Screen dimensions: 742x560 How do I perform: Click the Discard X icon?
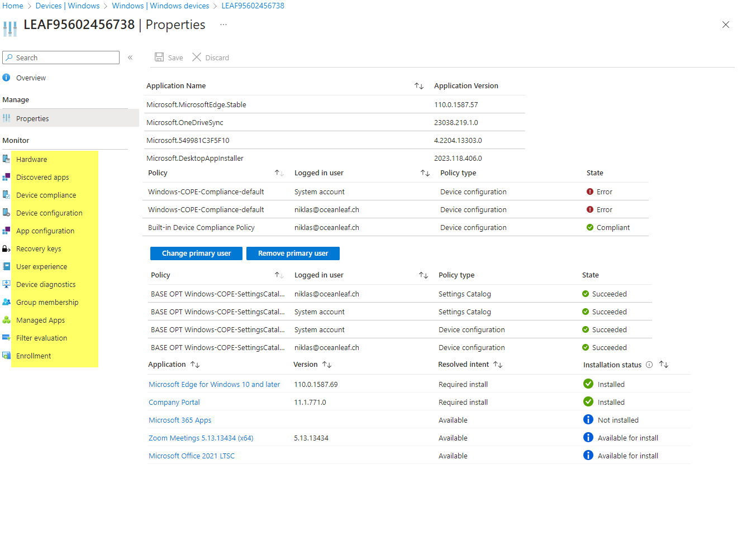tap(197, 58)
